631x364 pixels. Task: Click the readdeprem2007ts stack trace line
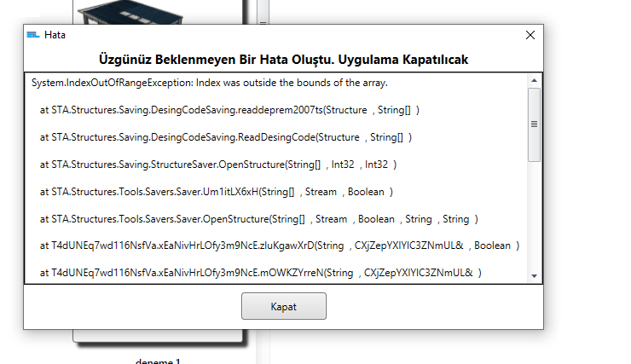229,110
